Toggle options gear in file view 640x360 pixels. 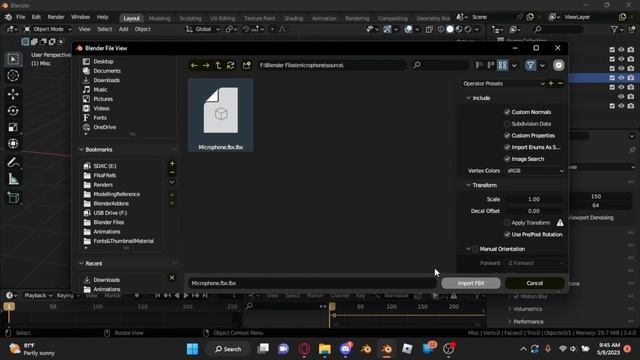click(x=558, y=65)
